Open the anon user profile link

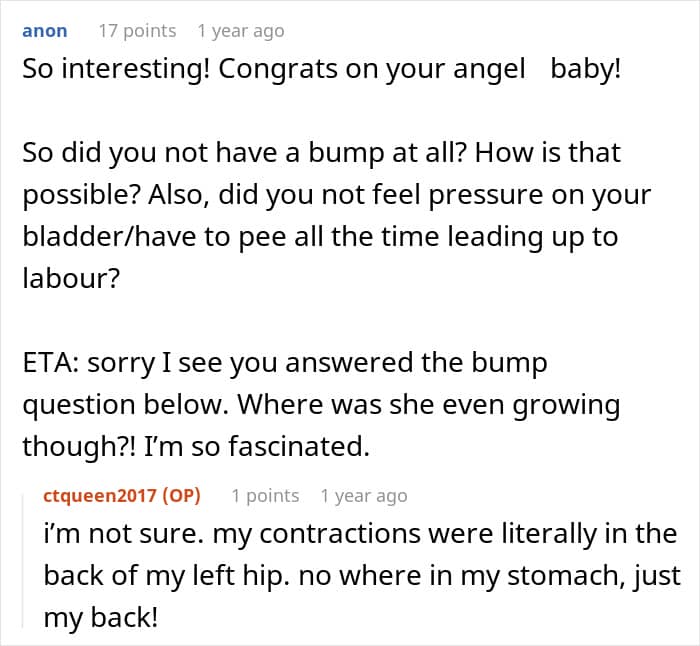[45, 31]
